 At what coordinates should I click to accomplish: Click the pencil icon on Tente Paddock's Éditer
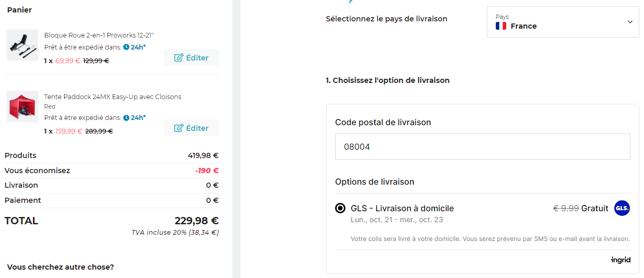[x=178, y=128]
